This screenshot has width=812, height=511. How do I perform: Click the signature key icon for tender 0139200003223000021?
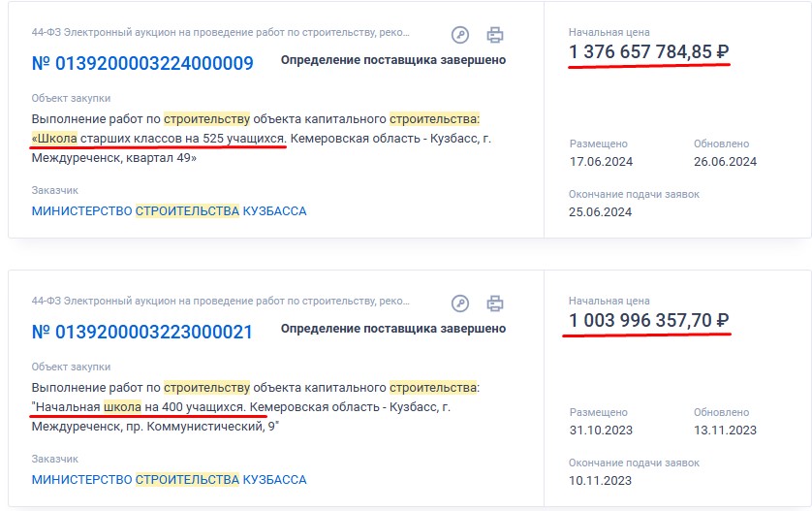[460, 302]
